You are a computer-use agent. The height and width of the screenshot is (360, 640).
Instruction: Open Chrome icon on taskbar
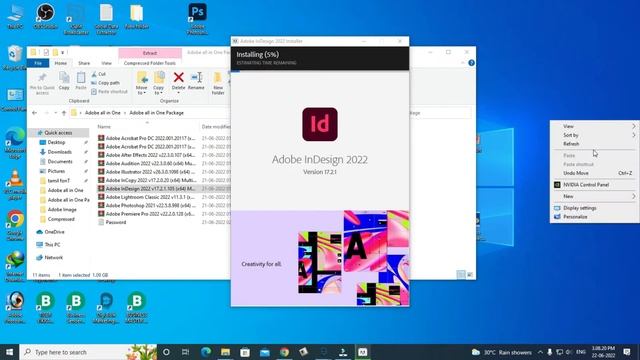click(284, 352)
